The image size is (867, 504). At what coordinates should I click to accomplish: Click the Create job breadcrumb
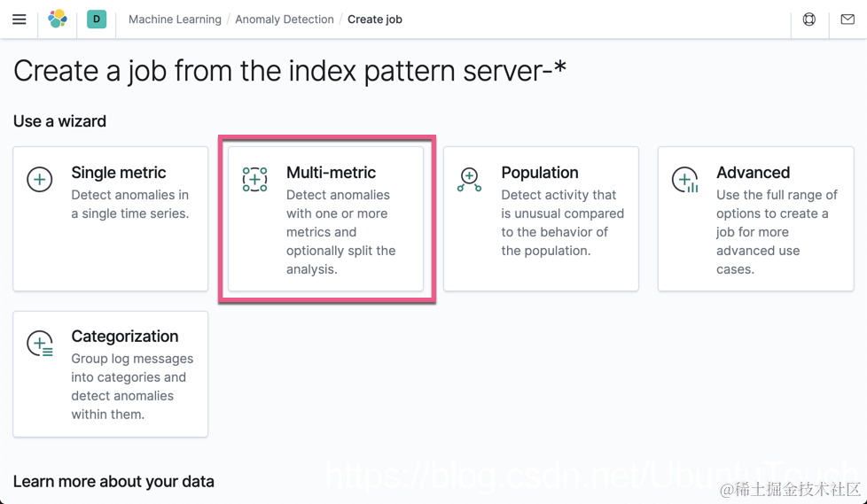click(x=375, y=19)
